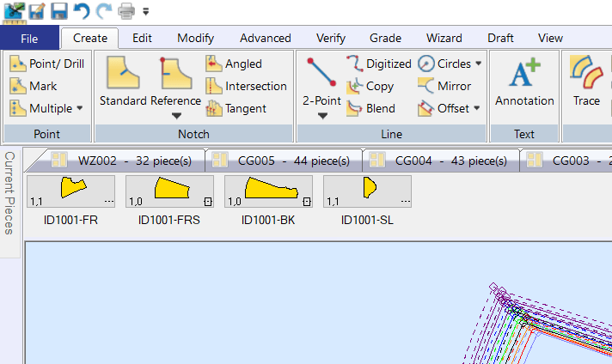Toggle the box marker on ID1001-FRS piece
Image resolution: width=612 pixels, height=364 pixels.
[x=207, y=202]
